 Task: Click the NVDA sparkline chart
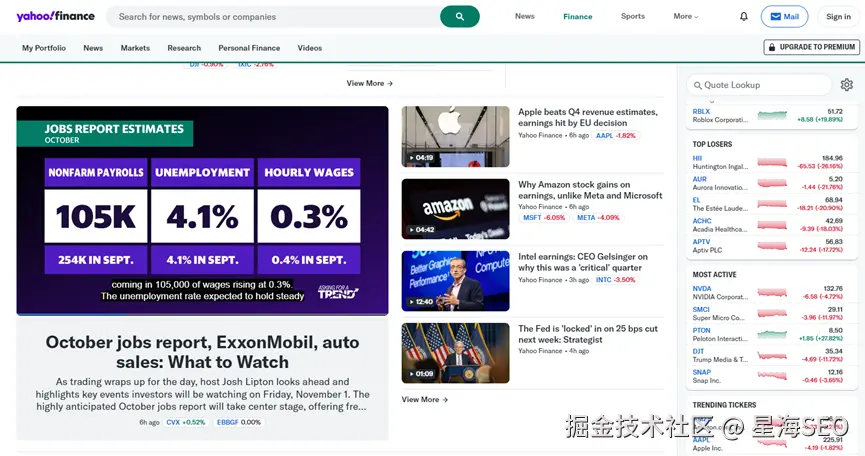click(x=772, y=293)
